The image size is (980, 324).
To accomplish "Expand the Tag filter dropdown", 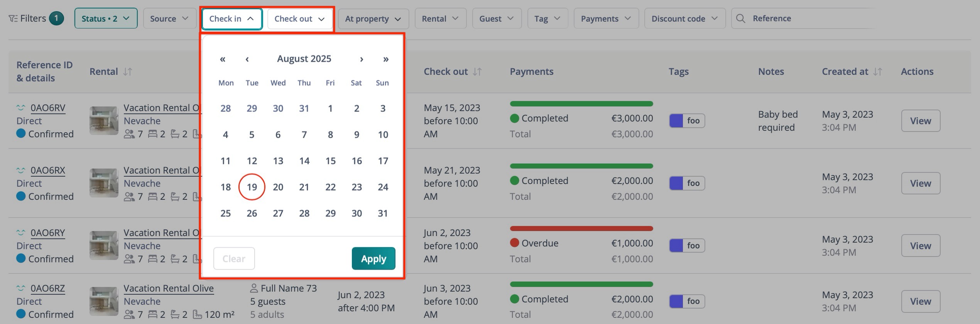I will point(547,19).
